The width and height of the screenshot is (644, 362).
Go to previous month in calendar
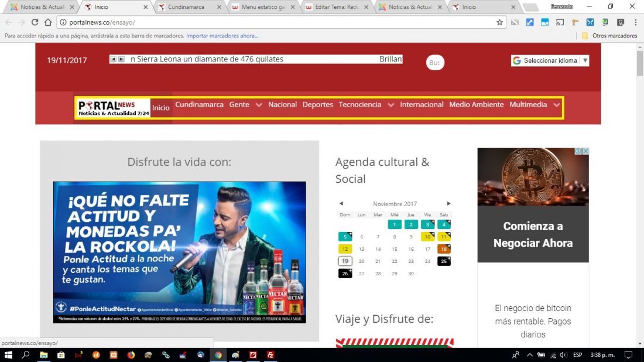pos(341,203)
